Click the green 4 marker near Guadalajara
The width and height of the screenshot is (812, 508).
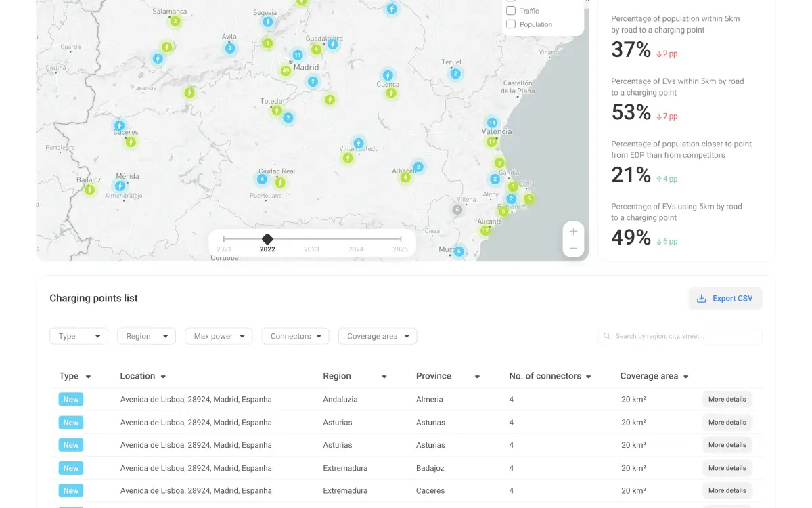point(316,49)
